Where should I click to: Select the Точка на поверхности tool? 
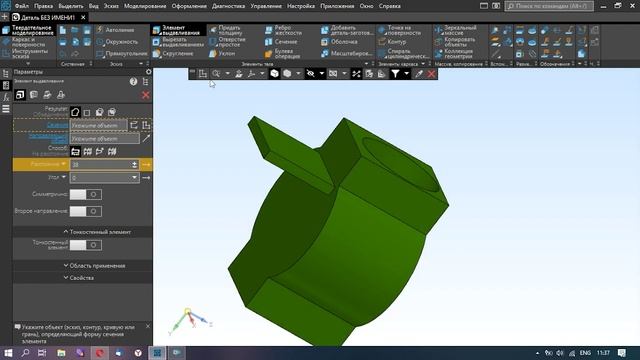399,30
